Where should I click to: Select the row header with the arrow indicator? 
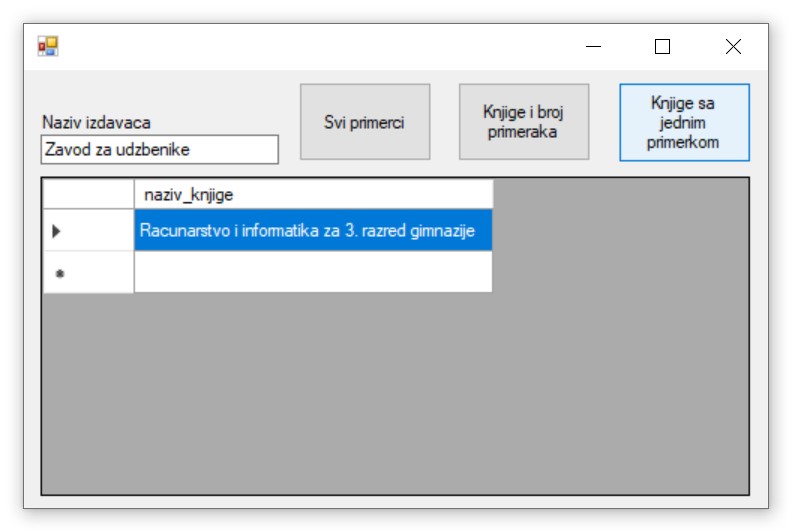pos(88,230)
